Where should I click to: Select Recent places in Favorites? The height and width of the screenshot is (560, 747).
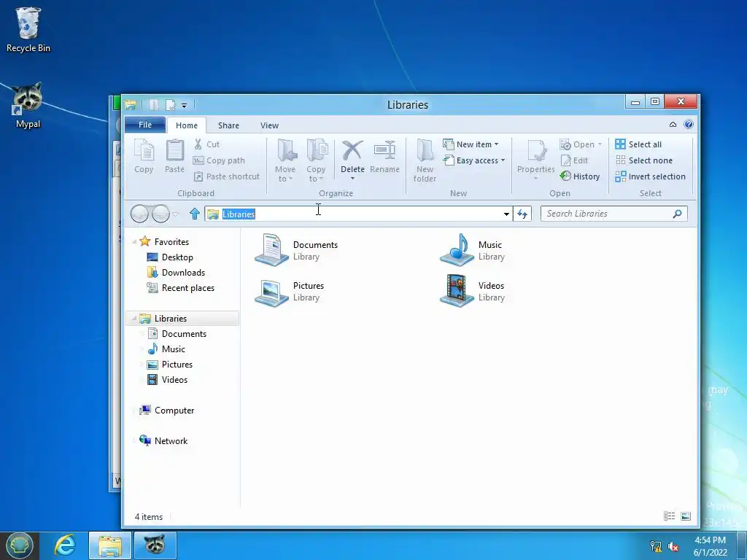181,287
